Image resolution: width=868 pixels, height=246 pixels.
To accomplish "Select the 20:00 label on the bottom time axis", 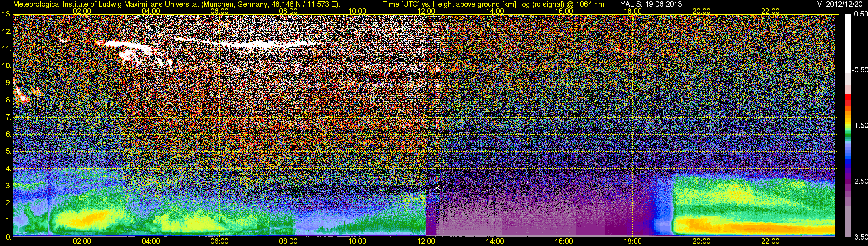I will click(x=702, y=241).
